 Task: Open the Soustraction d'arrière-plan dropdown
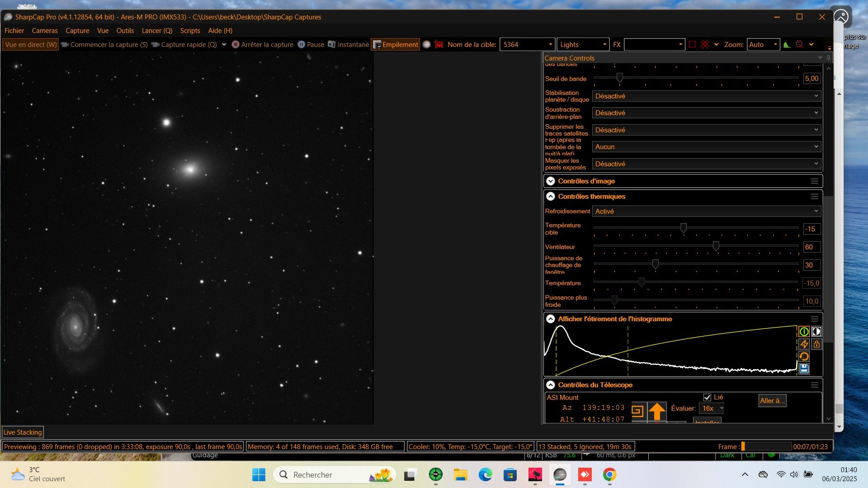(x=707, y=113)
